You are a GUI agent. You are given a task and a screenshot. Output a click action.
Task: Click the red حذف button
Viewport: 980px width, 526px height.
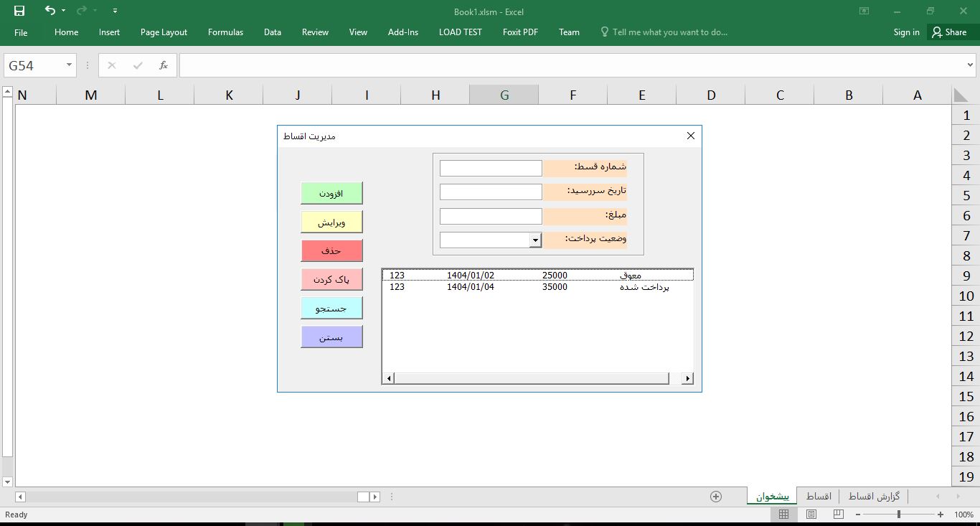pos(331,250)
